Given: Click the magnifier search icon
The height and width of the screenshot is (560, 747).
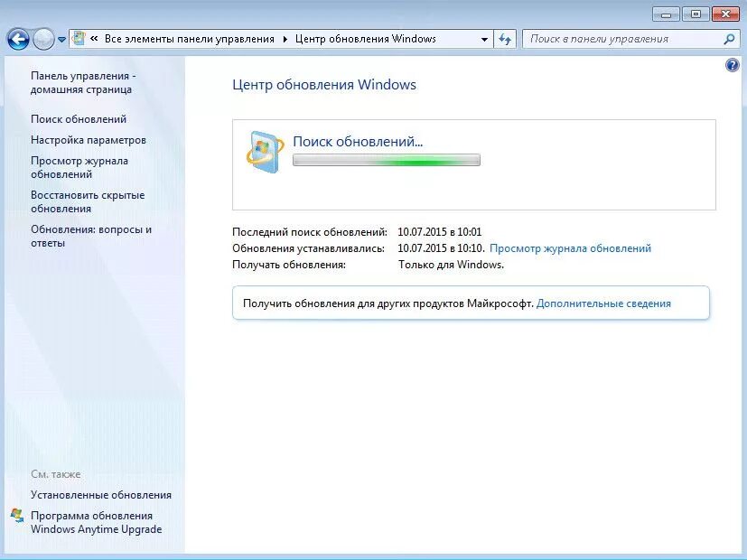Looking at the screenshot, I should tap(729, 39).
